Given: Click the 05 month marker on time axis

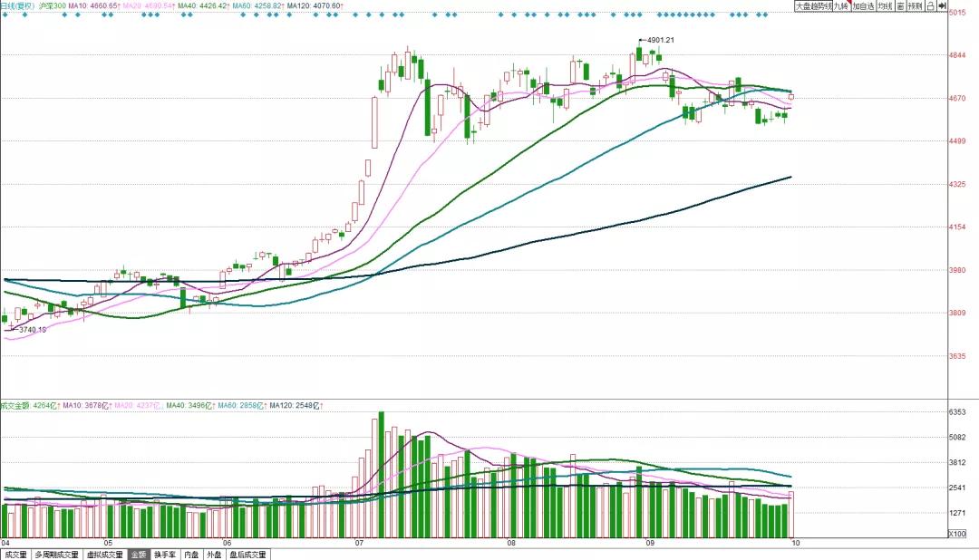Looking at the screenshot, I should coord(108,543).
